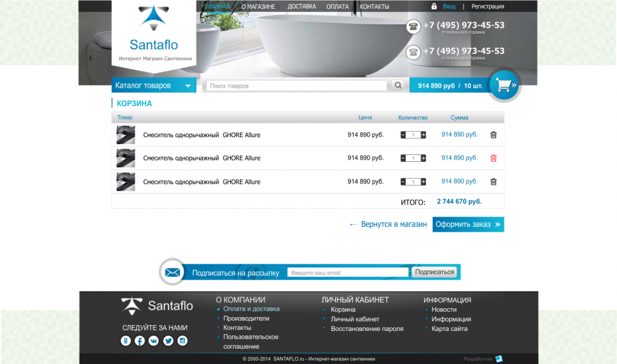Click the lower phone handset icon

[x=413, y=52]
